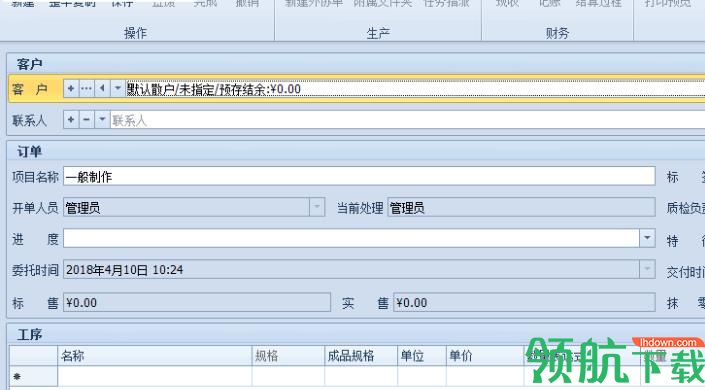This screenshot has width=705, height=390.
Task: Click the 当前处理 field showing 管理员
Action: (521, 207)
